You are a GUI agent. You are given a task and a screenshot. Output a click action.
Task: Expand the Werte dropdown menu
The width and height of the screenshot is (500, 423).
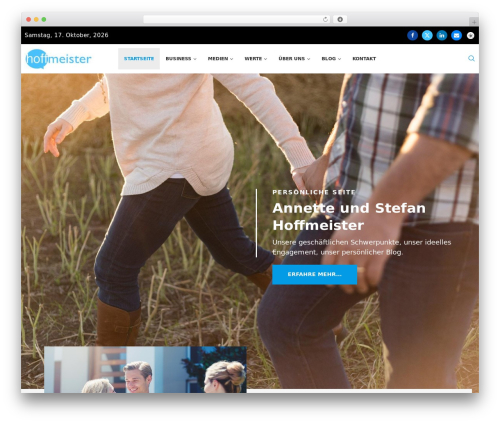click(256, 59)
